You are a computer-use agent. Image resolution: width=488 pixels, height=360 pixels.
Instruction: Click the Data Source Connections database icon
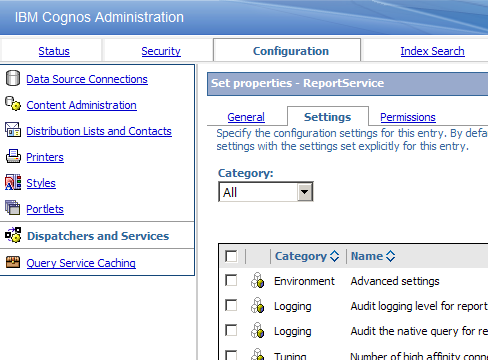coord(13,78)
